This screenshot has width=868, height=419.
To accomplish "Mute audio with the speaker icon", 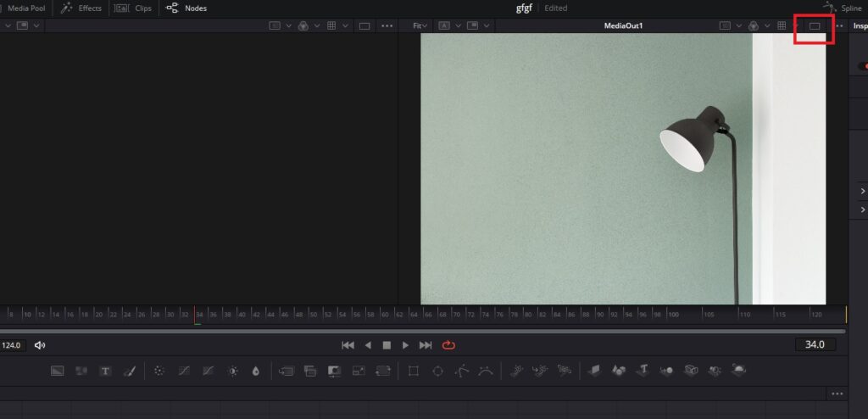I will coord(39,345).
